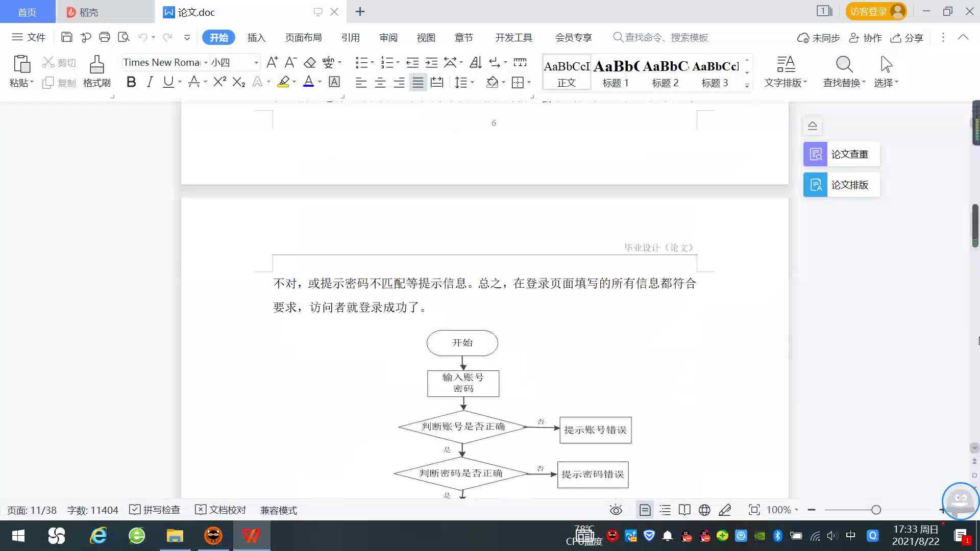Activate the 格式刷 format painter tool
This screenshot has height=551, width=980.
pyautogui.click(x=96, y=70)
